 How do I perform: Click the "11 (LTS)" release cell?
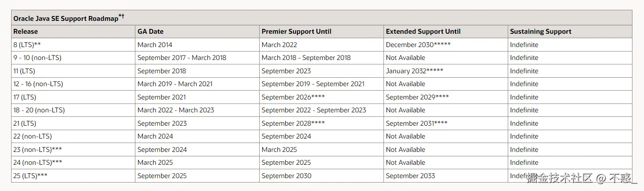click(x=24, y=71)
